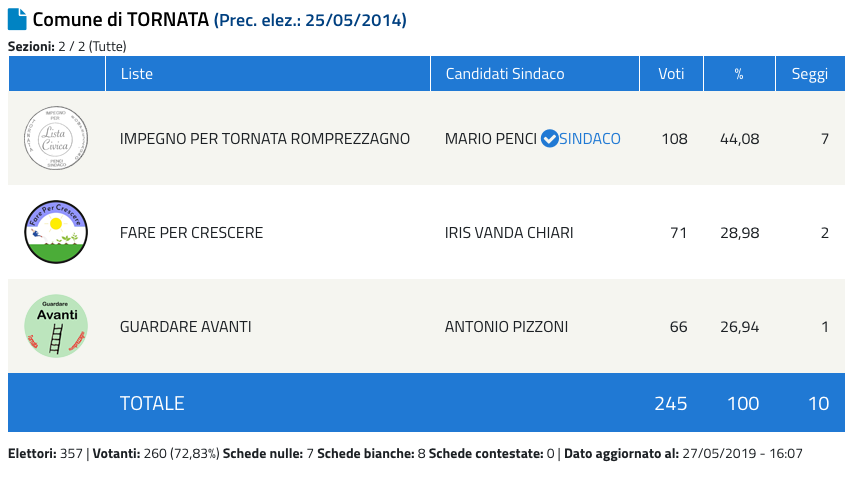Image resolution: width=855 pixels, height=480 pixels.
Task: Click the Fare Per Crescere list emblem
Action: pyautogui.click(x=56, y=232)
